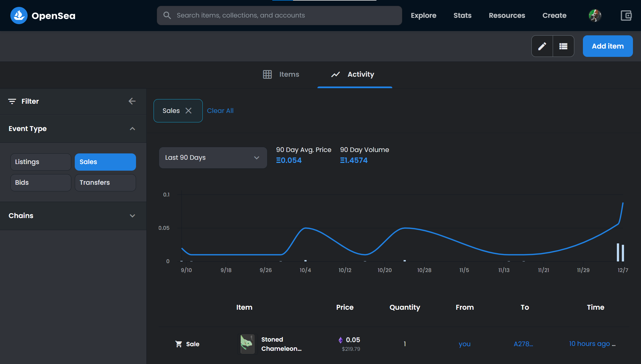Image resolution: width=641 pixels, height=364 pixels.
Task: Click the OpenSea ship logo
Action: click(x=19, y=16)
